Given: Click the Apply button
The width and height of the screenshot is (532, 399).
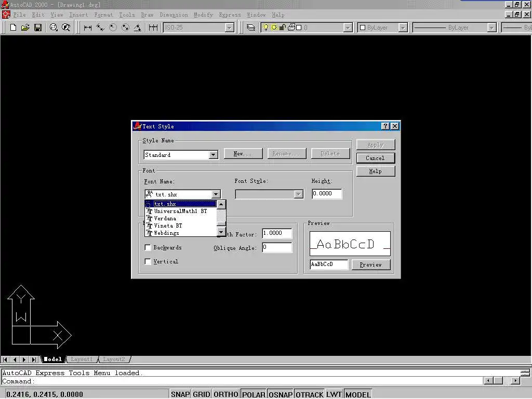Looking at the screenshot, I should coord(375,145).
